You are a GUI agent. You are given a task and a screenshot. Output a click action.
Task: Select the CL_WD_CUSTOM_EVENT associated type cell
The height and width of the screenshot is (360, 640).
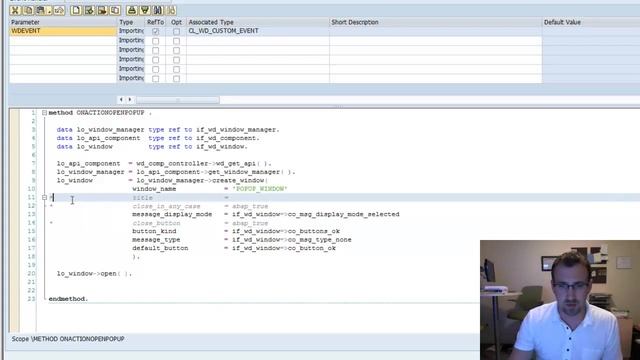click(258, 31)
